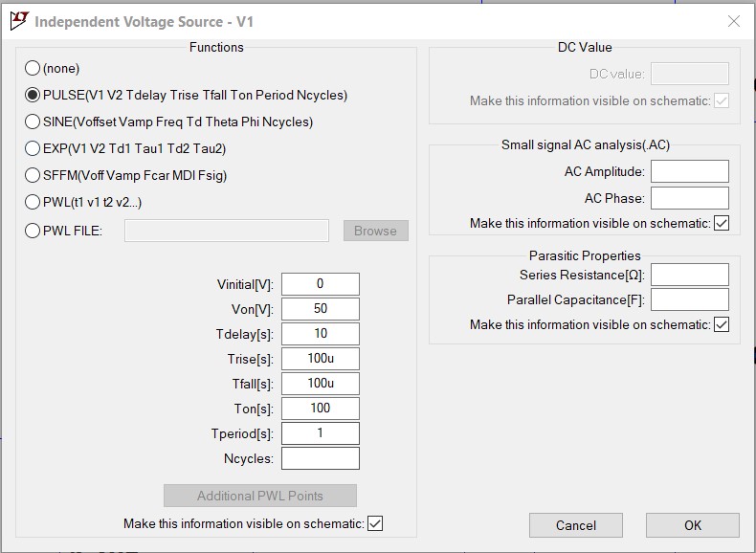
Task: Confirm settings with the OK button
Action: pyautogui.click(x=692, y=525)
